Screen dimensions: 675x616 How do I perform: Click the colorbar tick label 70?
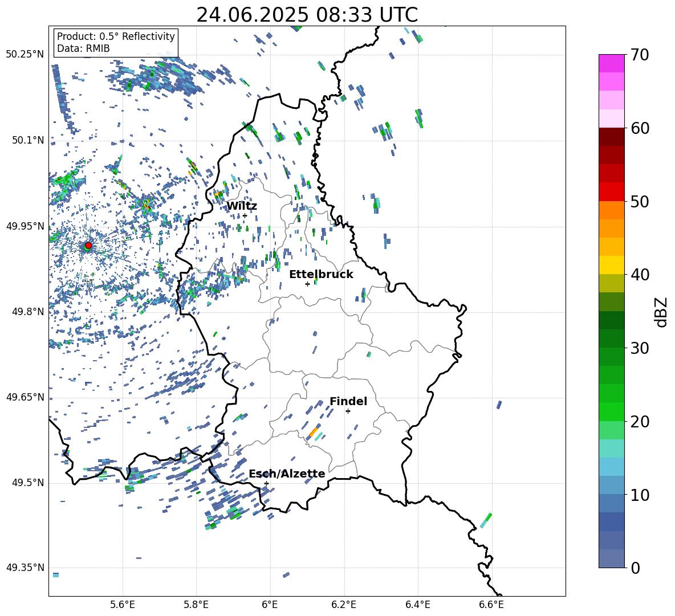tap(640, 55)
